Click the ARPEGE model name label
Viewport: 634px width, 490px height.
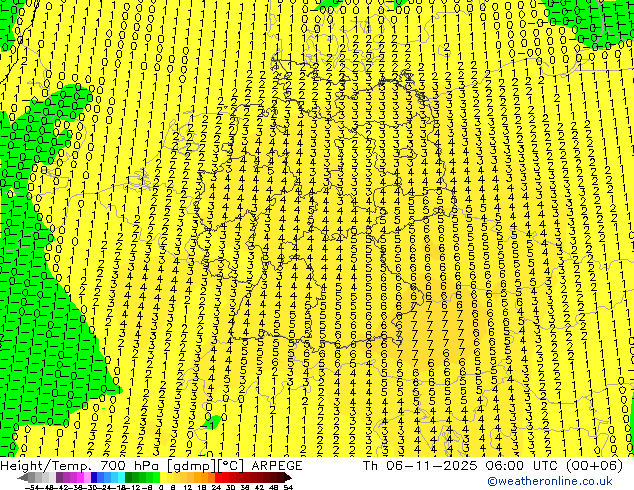coord(277,466)
